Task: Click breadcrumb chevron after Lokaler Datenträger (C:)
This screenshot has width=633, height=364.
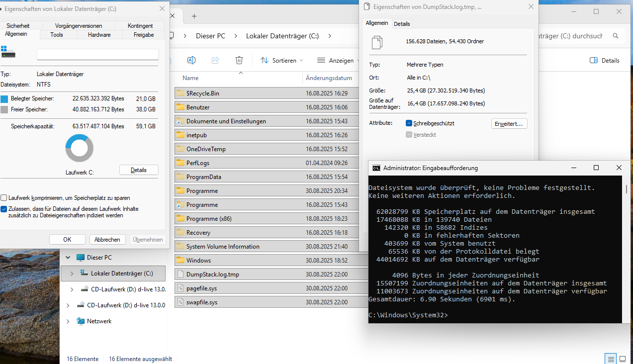Action: (x=329, y=36)
